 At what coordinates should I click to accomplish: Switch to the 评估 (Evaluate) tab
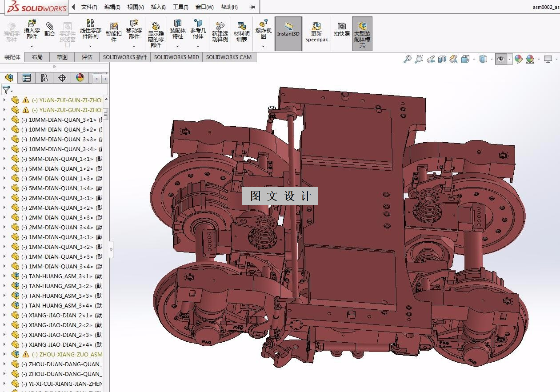pyautogui.click(x=87, y=57)
